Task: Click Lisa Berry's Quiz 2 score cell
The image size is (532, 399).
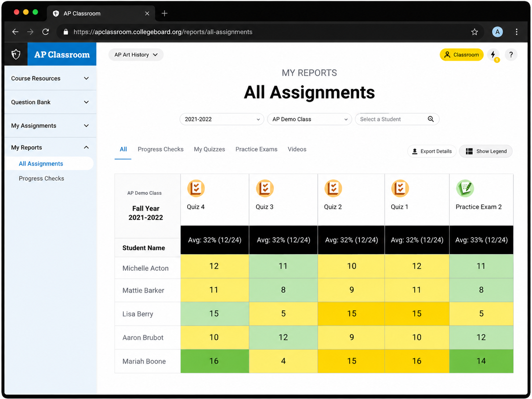Action: (351, 314)
